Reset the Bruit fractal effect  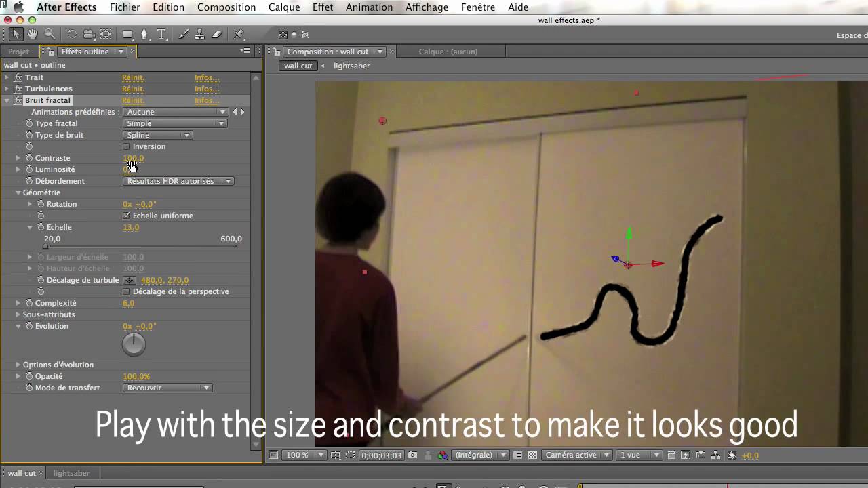(134, 100)
